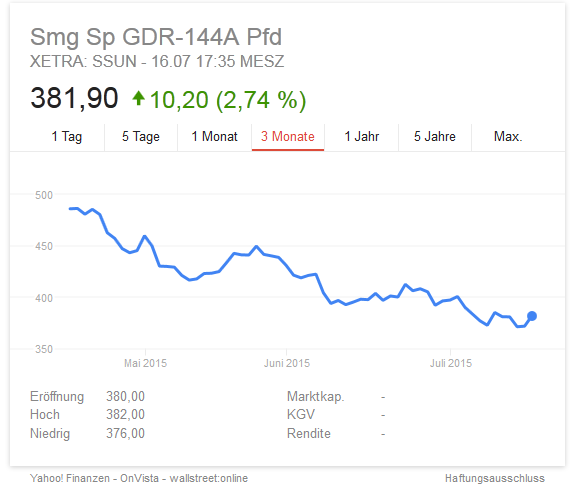Click the Mai 2015 axis label
Image resolution: width=572 pixels, height=490 pixels.
click(145, 363)
